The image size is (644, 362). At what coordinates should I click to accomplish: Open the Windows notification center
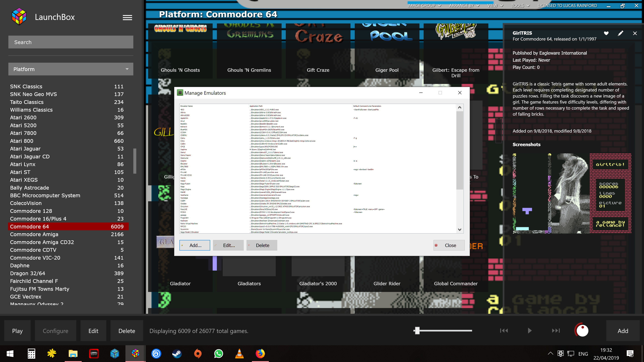(x=630, y=354)
